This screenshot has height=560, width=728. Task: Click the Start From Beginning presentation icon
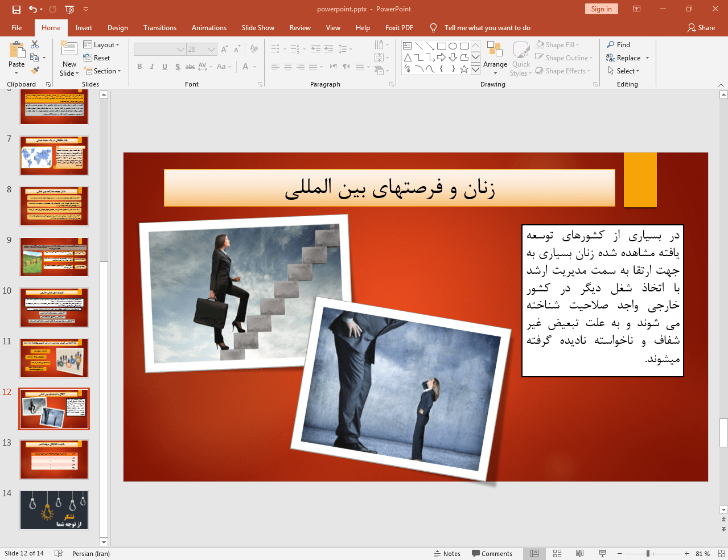point(69,9)
